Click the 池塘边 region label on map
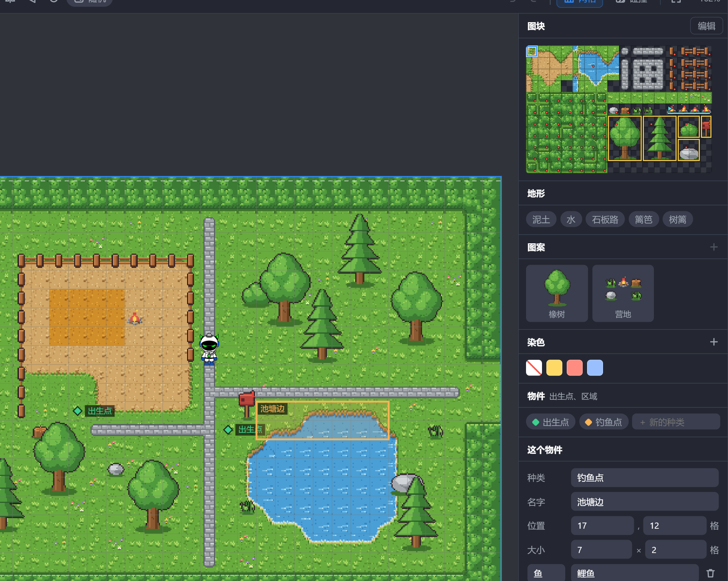 272,409
